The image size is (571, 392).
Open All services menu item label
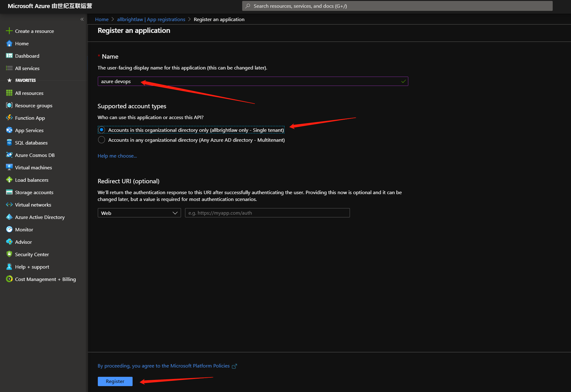[27, 68]
